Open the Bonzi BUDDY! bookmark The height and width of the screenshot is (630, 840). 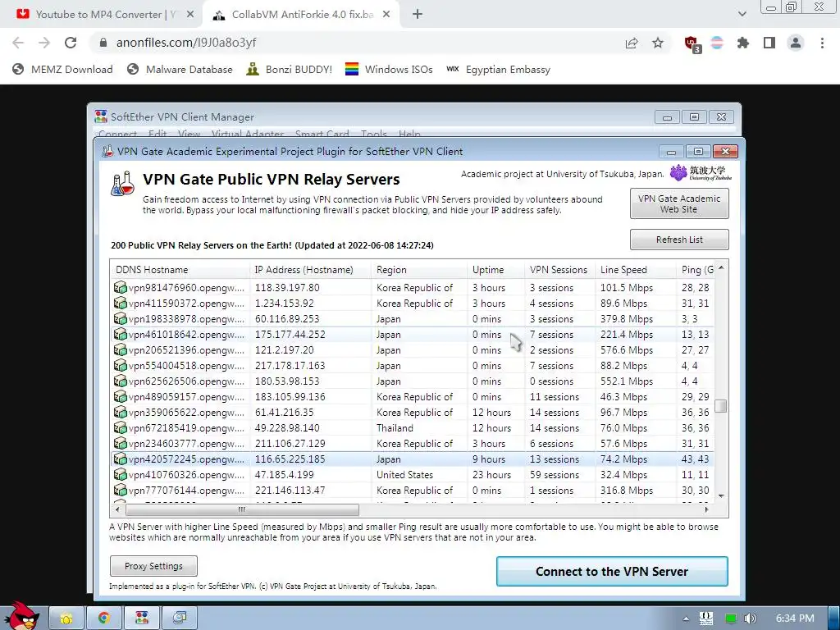coord(290,69)
